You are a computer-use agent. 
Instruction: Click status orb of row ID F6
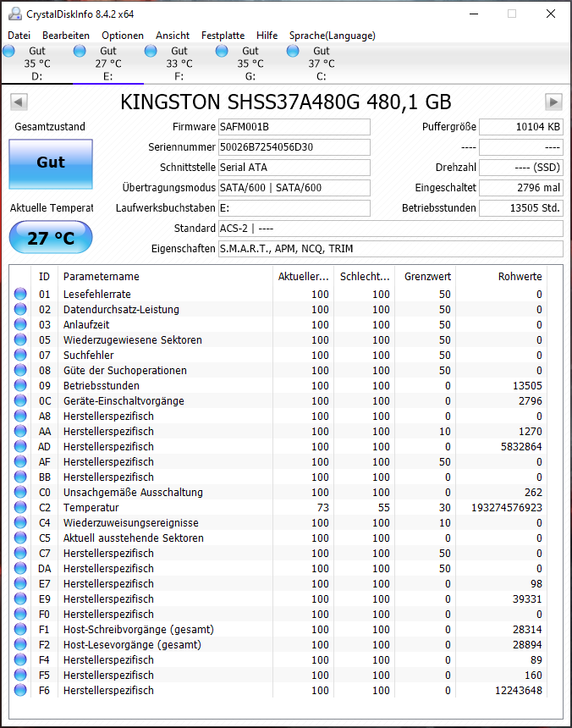tap(20, 691)
